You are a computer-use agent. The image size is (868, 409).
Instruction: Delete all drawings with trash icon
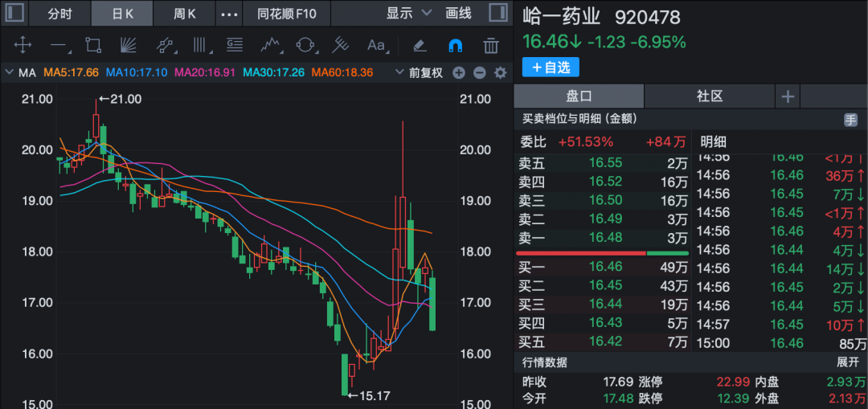490,45
